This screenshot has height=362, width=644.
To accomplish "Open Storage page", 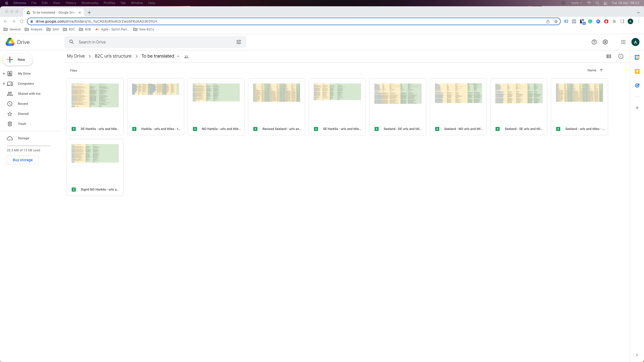I will pyautogui.click(x=23, y=138).
